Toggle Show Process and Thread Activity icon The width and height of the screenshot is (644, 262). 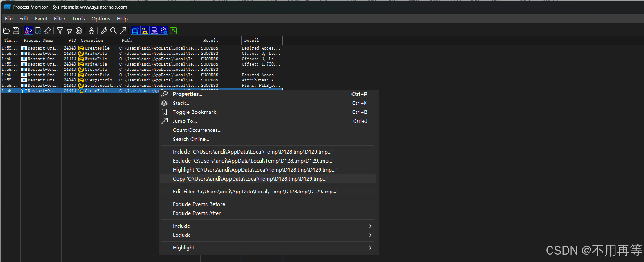(164, 31)
